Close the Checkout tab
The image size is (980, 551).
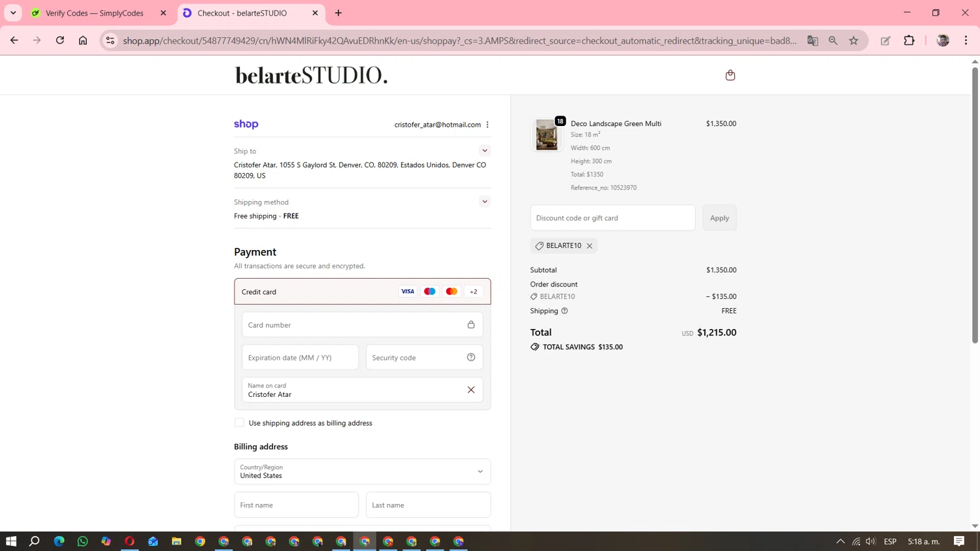[x=315, y=13]
